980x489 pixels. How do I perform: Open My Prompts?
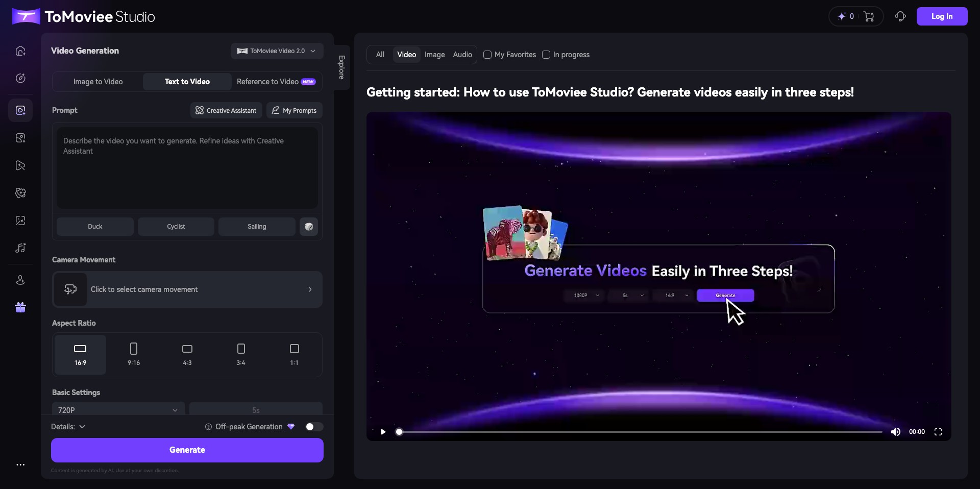click(x=295, y=110)
